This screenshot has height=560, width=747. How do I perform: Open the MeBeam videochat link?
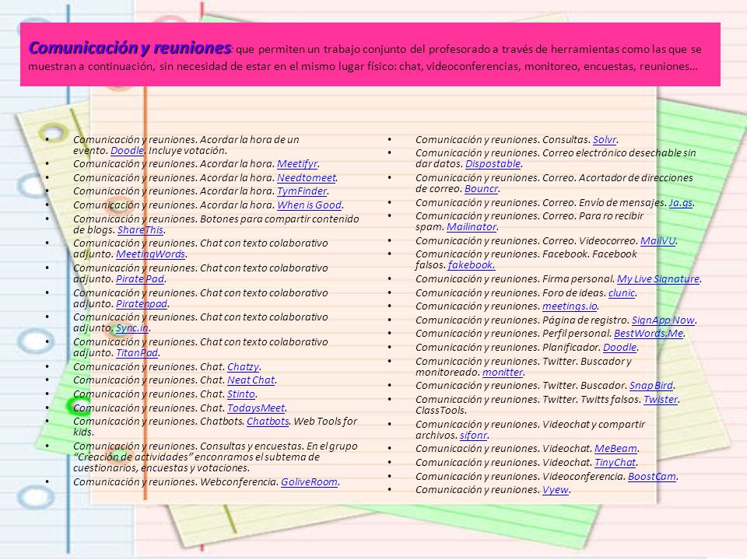(x=615, y=448)
